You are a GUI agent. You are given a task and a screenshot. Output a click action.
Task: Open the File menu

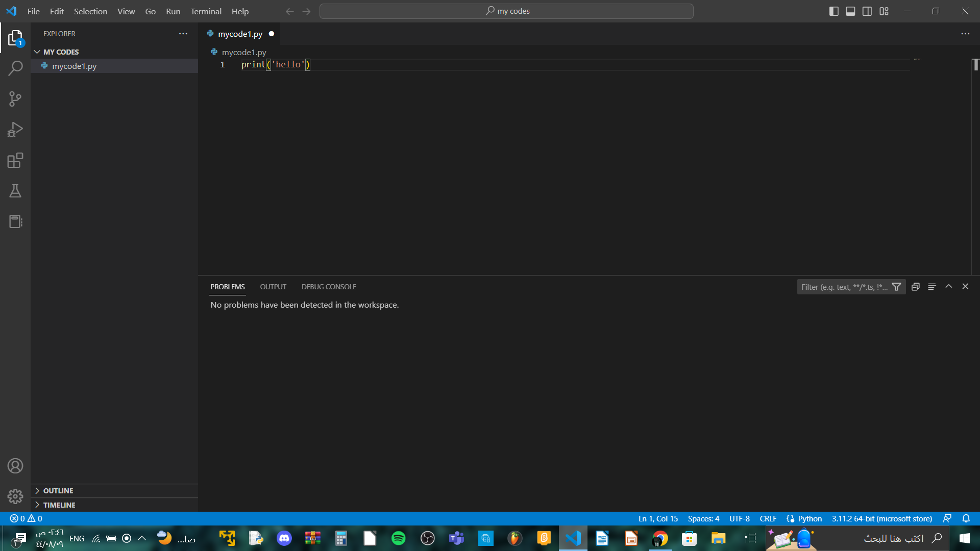click(x=34, y=11)
